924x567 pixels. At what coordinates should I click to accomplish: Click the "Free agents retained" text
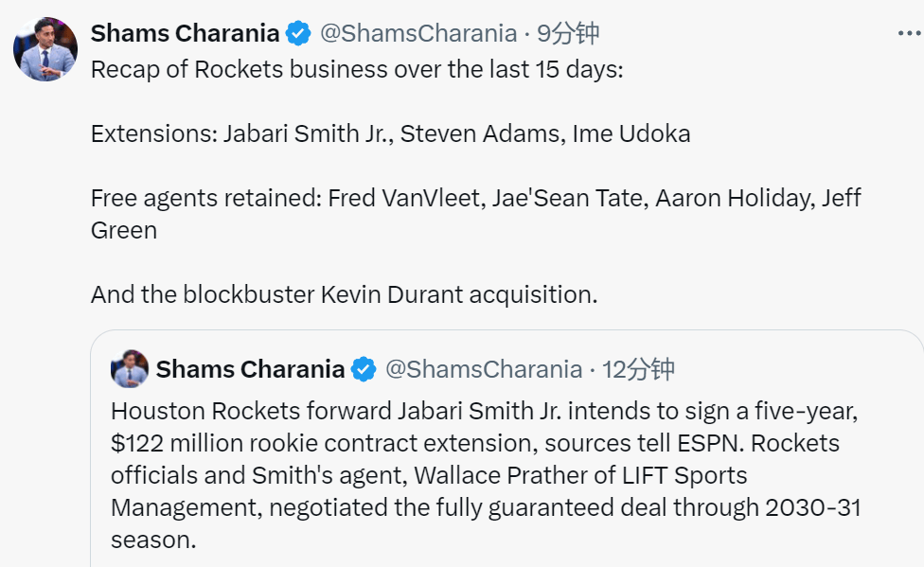(206, 198)
